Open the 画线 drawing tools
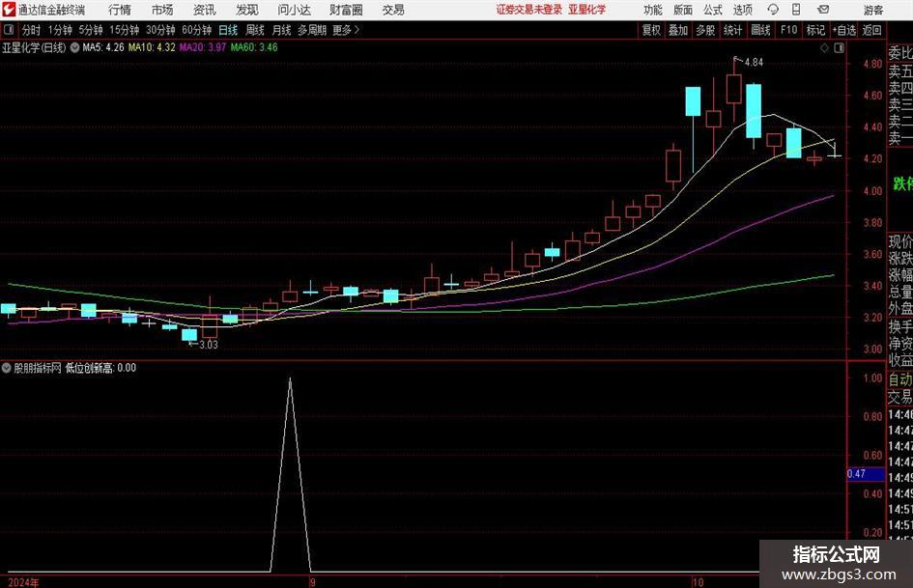The image size is (913, 588). (760, 30)
